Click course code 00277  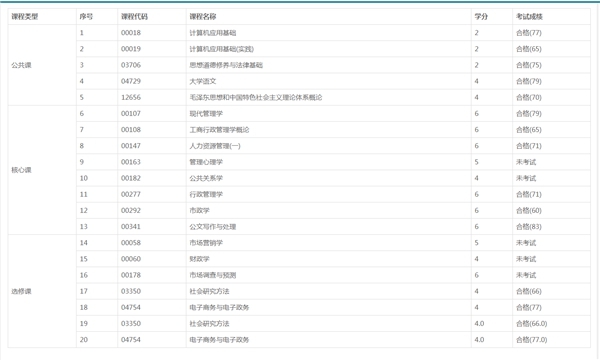tap(131, 194)
